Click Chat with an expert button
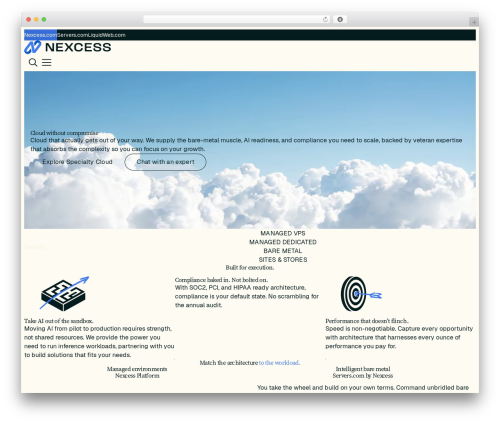 pyautogui.click(x=165, y=162)
